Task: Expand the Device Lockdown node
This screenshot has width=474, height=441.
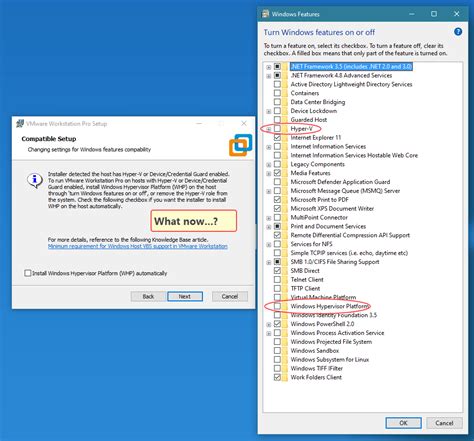Action: point(269,111)
